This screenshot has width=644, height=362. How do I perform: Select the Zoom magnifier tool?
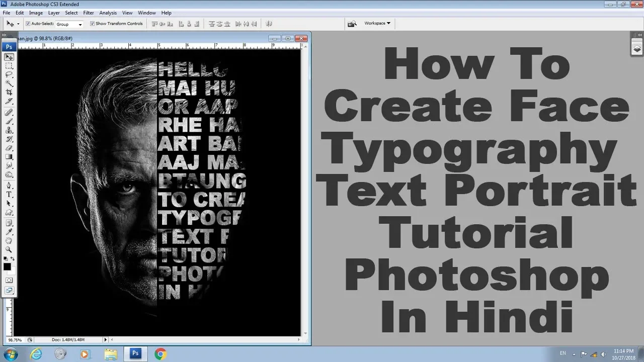tap(9, 250)
